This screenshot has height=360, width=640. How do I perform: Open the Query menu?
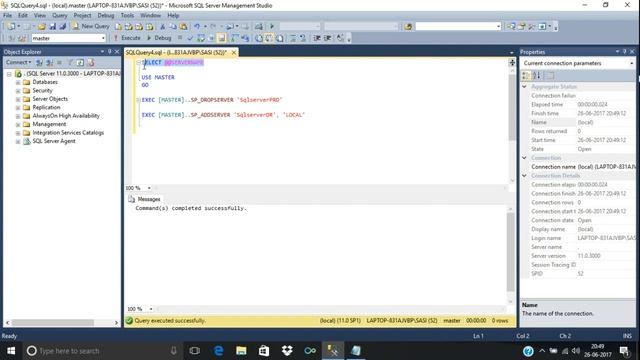pos(60,15)
